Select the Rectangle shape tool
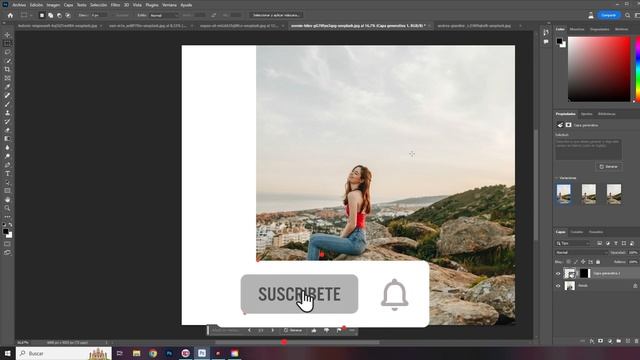The width and height of the screenshot is (640, 360). pyautogui.click(x=7, y=191)
